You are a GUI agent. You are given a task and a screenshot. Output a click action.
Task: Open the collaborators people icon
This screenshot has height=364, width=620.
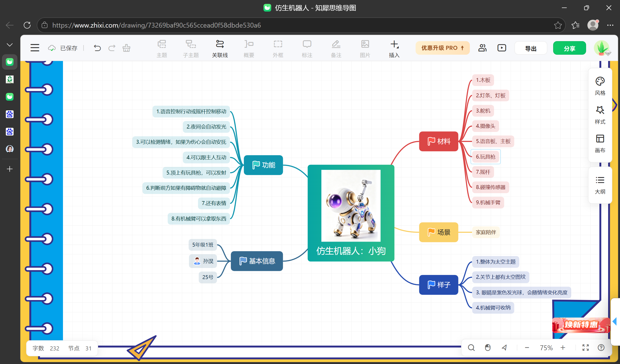coord(482,48)
